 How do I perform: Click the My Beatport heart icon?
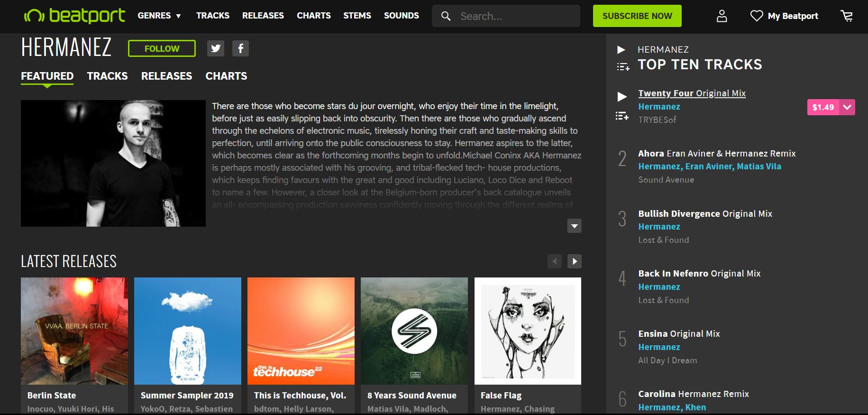click(757, 16)
